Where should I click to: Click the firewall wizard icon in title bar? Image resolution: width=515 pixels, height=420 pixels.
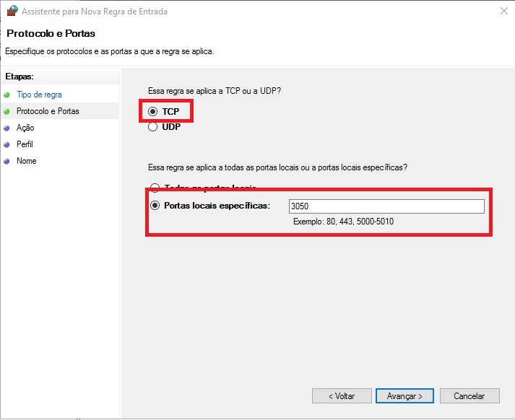pos(11,11)
